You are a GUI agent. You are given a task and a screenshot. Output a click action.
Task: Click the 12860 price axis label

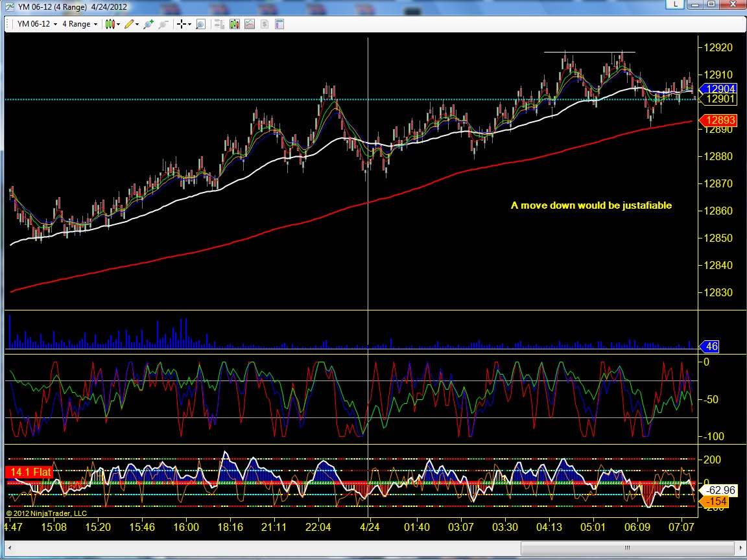pos(718,211)
